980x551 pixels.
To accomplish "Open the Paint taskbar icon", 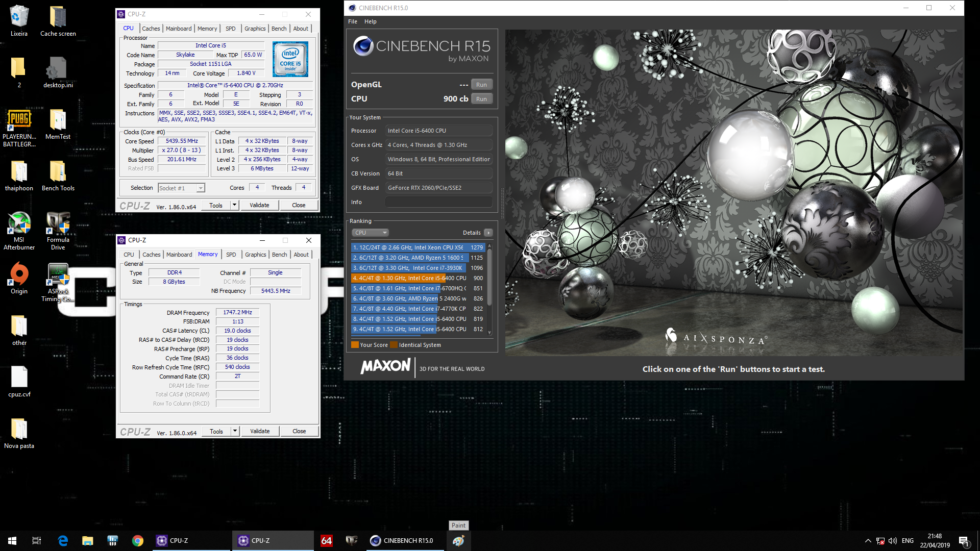I will coord(458,541).
